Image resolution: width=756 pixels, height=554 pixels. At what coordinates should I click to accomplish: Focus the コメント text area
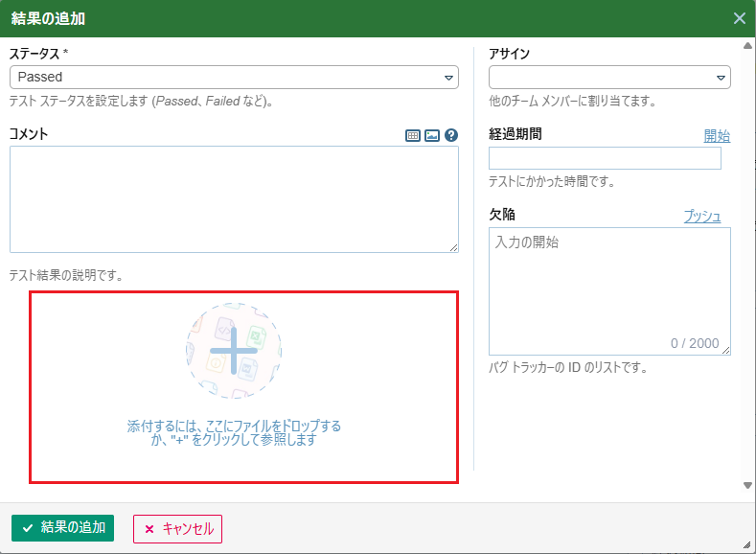pos(234,198)
